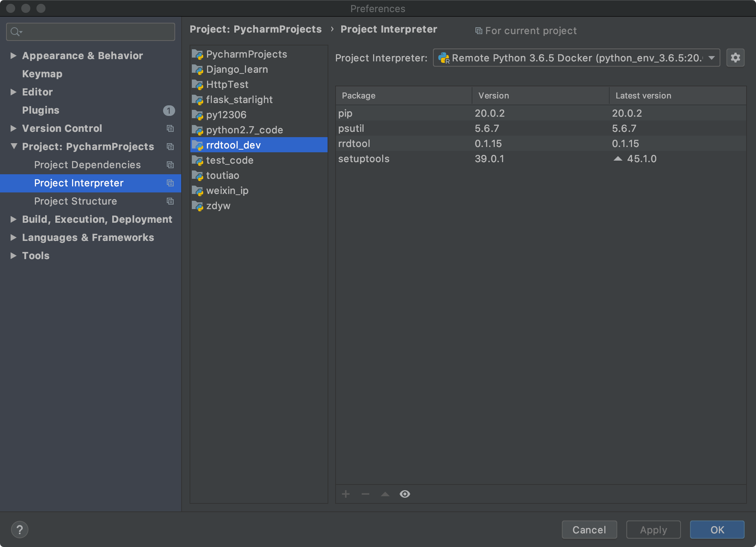756x547 pixels.
Task: Select the flask_starlight project
Action: click(x=239, y=100)
